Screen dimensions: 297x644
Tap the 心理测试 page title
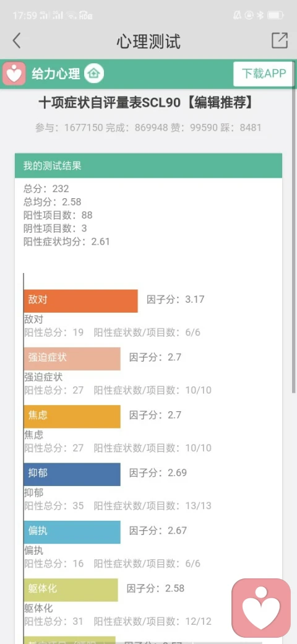click(x=148, y=41)
